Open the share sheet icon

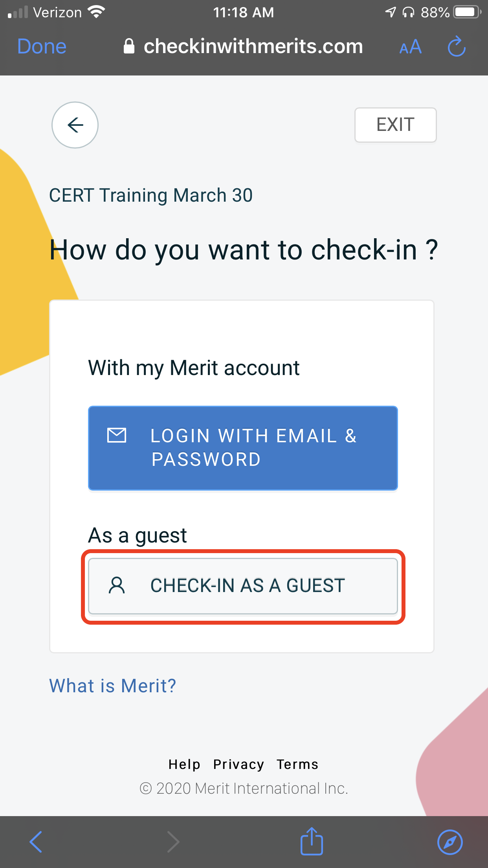312,841
